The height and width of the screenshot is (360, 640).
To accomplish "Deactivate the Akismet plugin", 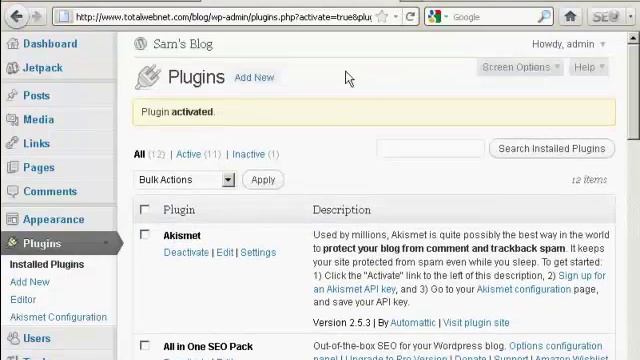I will coord(186,253).
